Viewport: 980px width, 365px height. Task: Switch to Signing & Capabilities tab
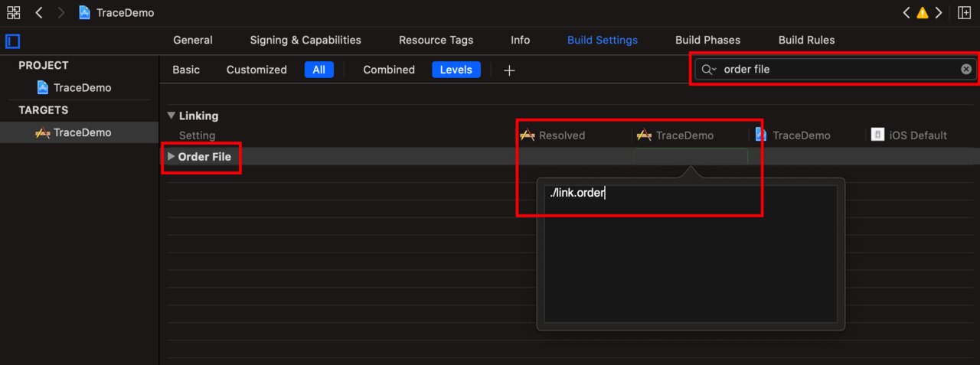(305, 40)
